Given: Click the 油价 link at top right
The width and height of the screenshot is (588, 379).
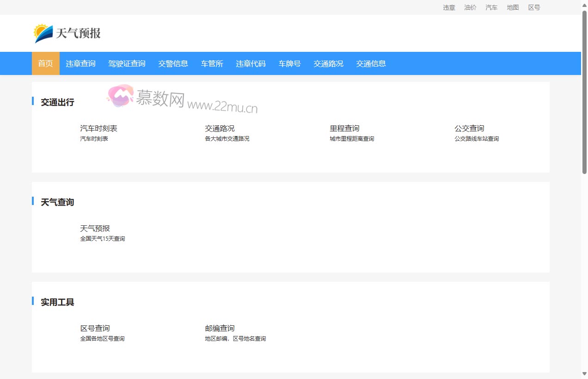Looking at the screenshot, I should click(x=470, y=7).
